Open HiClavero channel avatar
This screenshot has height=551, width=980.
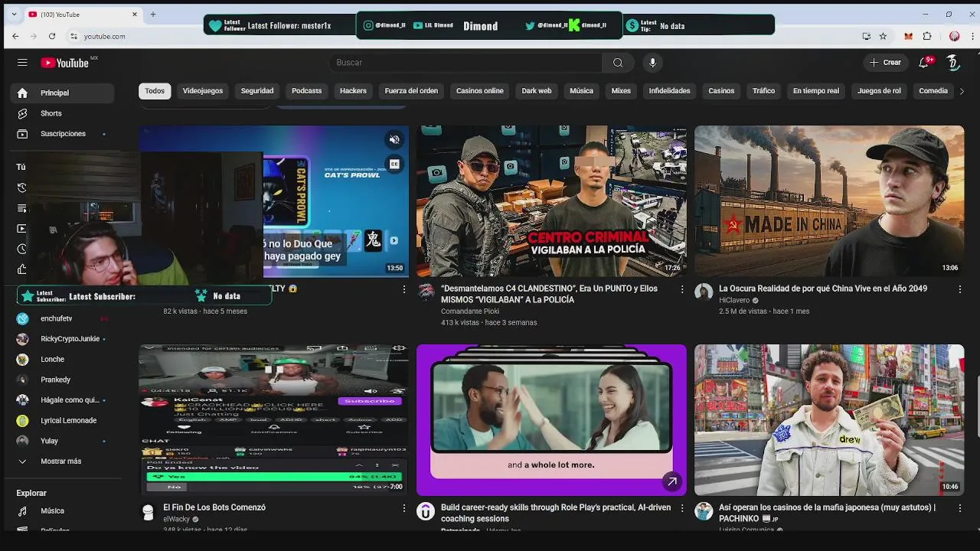(704, 292)
